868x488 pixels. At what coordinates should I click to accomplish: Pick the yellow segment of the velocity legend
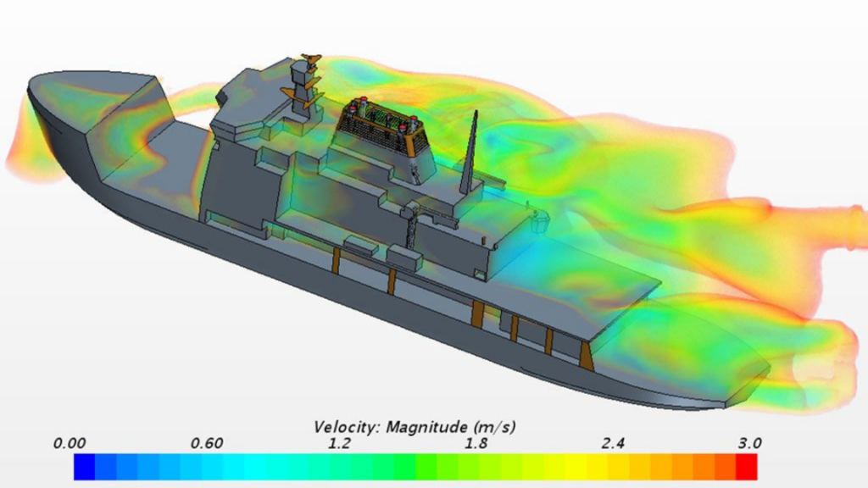593,467
